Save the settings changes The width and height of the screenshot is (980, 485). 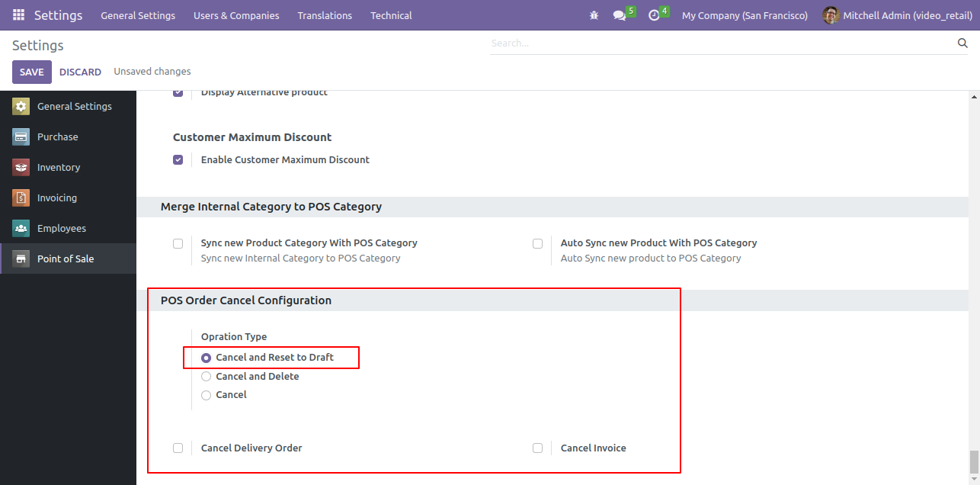[x=32, y=72]
